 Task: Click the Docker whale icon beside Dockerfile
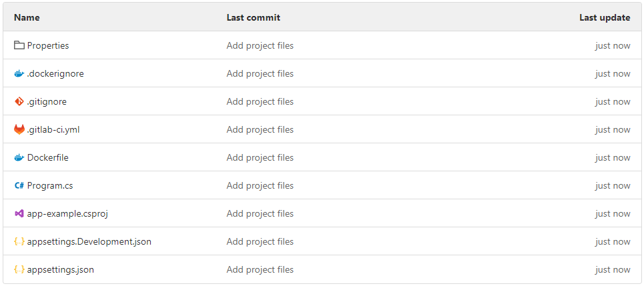pyautogui.click(x=19, y=157)
